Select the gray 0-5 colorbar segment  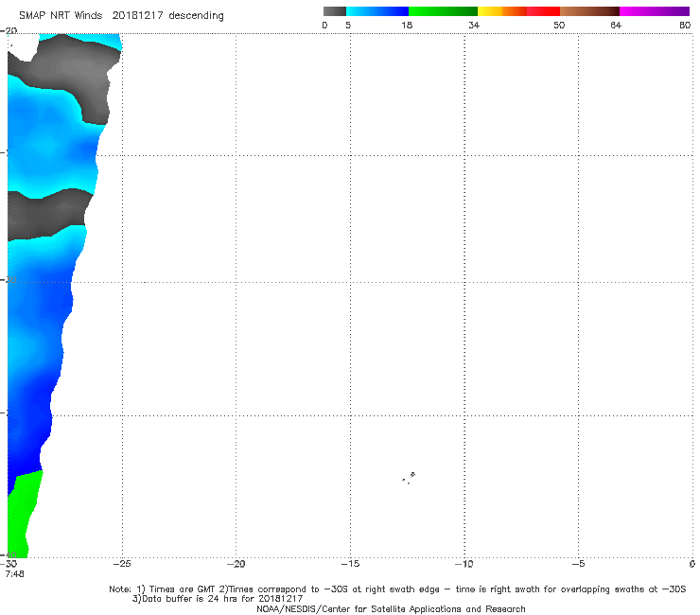(334, 11)
